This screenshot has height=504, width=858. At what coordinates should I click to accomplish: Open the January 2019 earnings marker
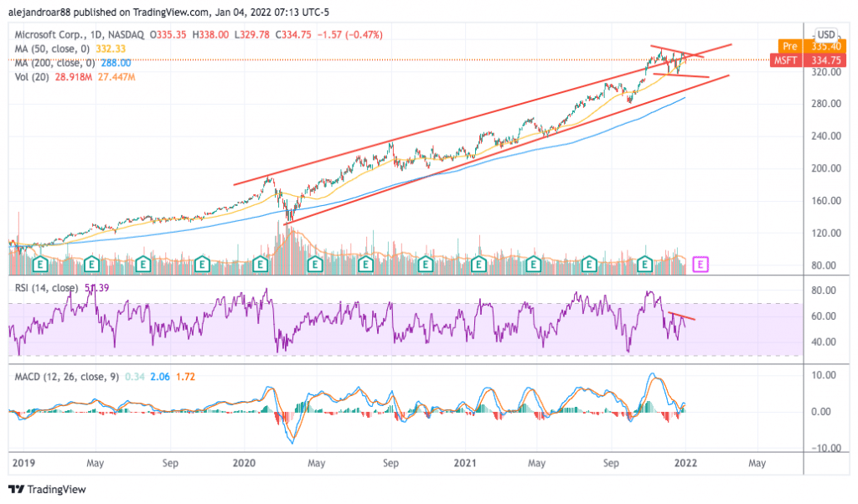pos(40,265)
